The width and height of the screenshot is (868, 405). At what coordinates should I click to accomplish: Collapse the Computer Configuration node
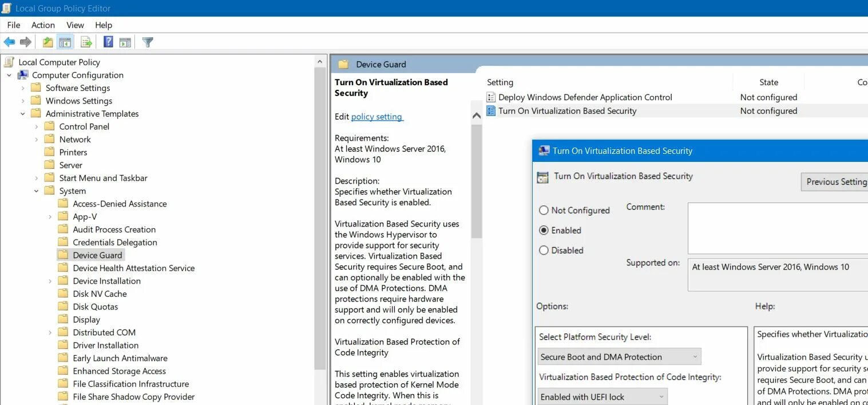[9, 75]
